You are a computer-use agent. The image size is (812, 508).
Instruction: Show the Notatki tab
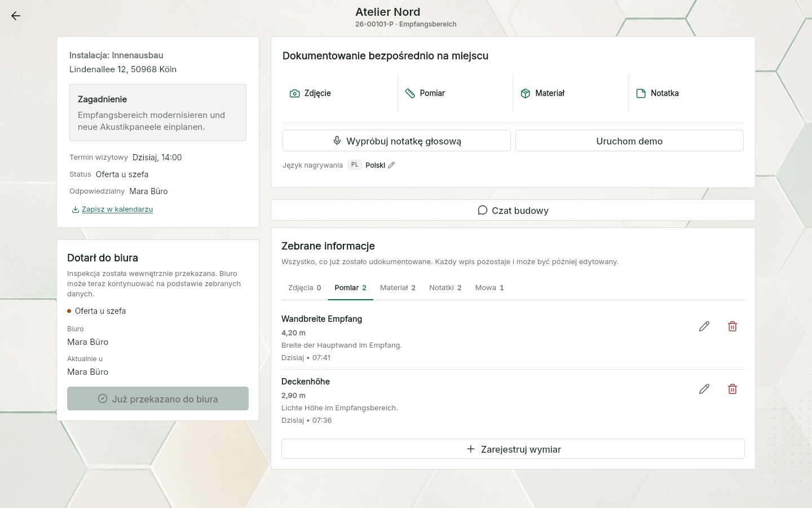pos(445,288)
